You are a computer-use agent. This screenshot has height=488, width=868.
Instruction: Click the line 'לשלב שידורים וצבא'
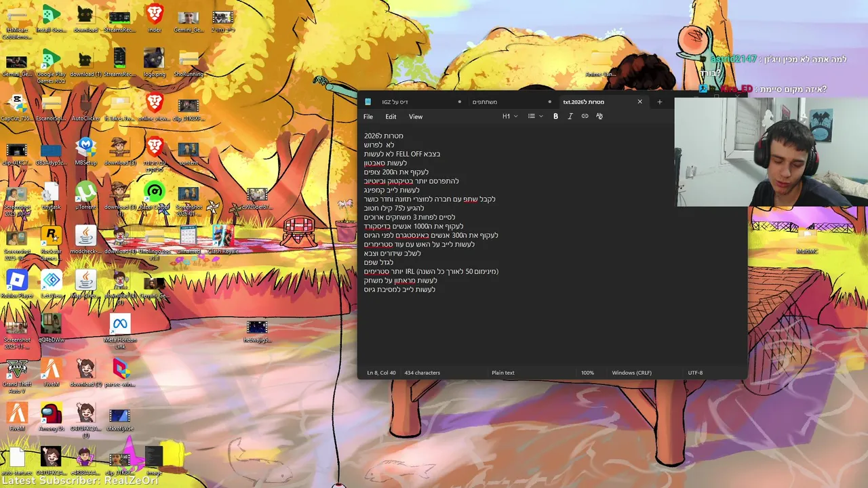click(393, 253)
